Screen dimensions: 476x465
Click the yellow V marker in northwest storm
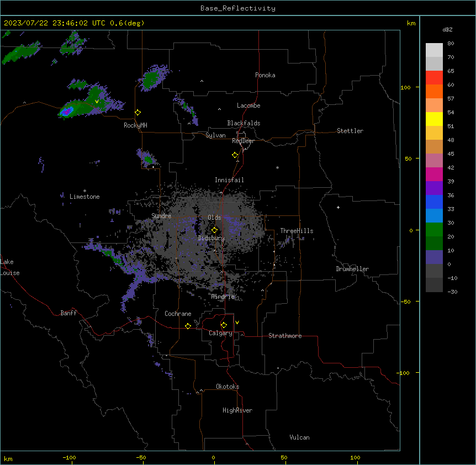(x=97, y=102)
